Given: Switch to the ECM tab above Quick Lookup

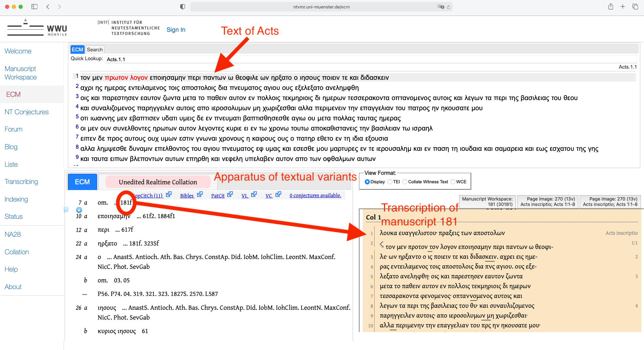Looking at the screenshot, I should point(77,50).
